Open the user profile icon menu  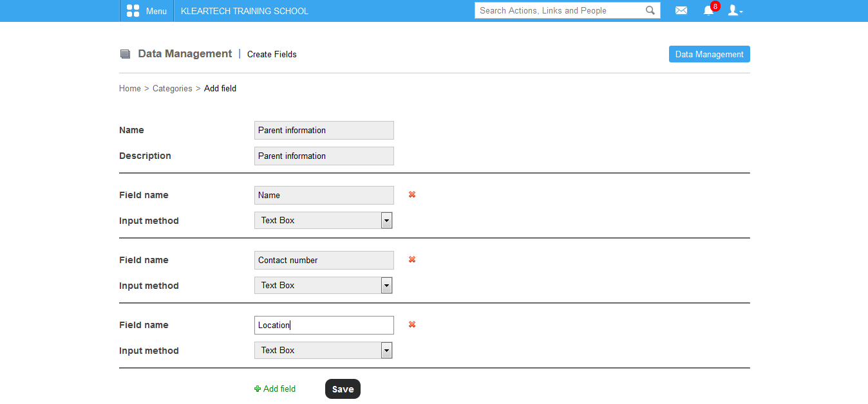(x=735, y=10)
